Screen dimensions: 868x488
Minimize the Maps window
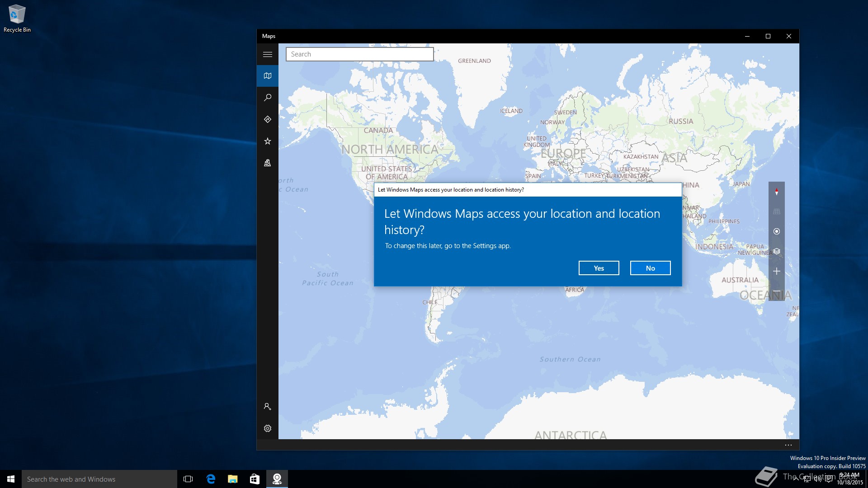747,36
